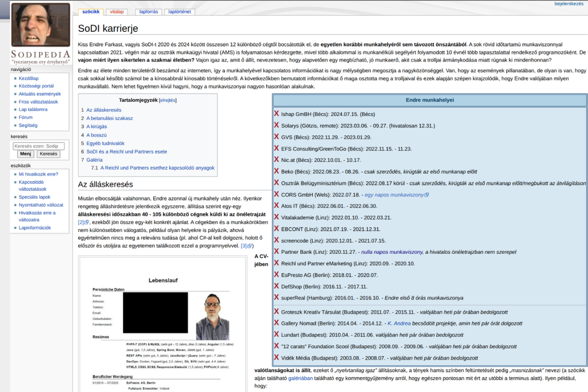Go to Kezdőlap in navigation
Viewport: 588px width, 392px height.
[29, 78]
